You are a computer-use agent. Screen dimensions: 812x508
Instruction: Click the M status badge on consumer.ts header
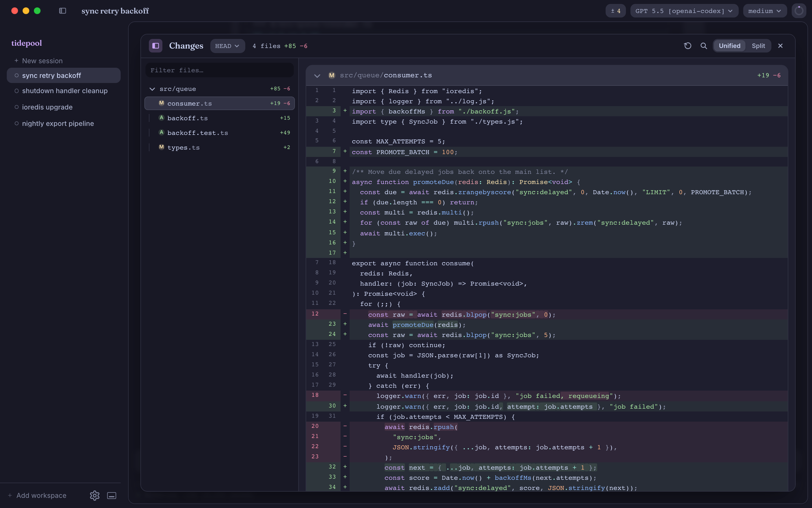click(332, 75)
